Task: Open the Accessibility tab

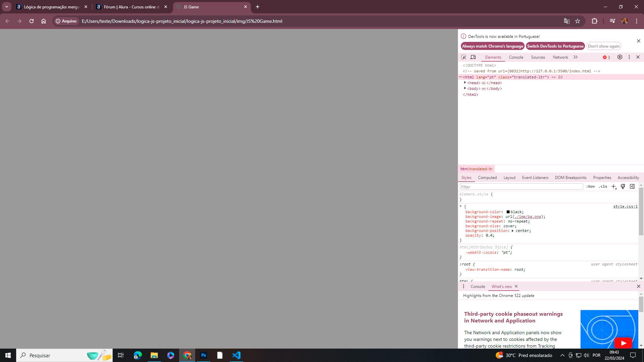Action: [x=628, y=178]
